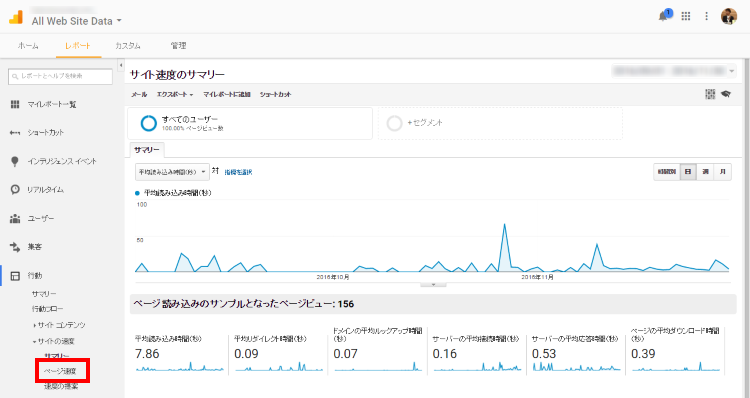Open 行動 サマリー in the sidebar
The width and height of the screenshot is (750, 398).
point(44,294)
